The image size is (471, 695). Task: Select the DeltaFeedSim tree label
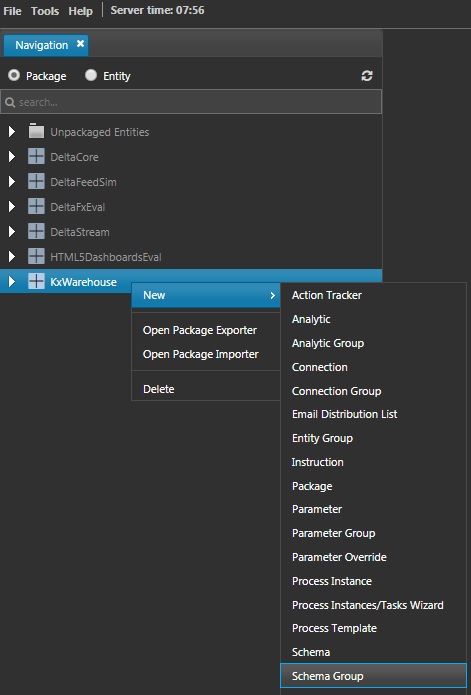[x=83, y=182]
